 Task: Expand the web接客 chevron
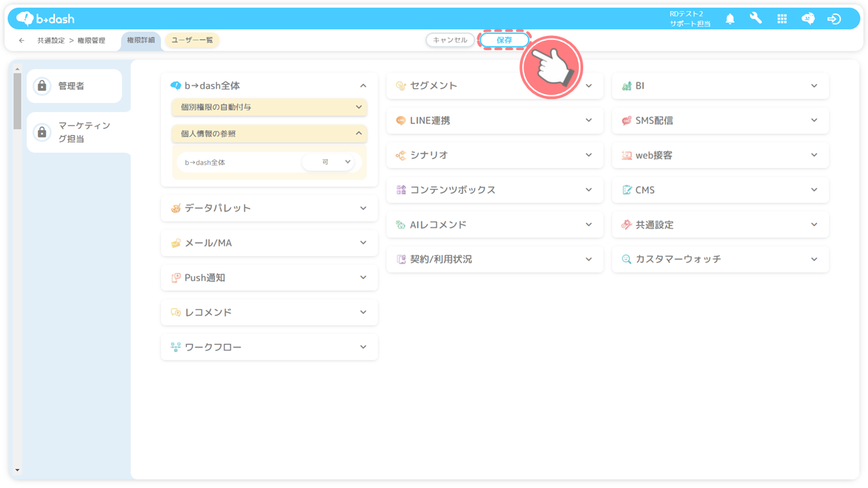[814, 155]
